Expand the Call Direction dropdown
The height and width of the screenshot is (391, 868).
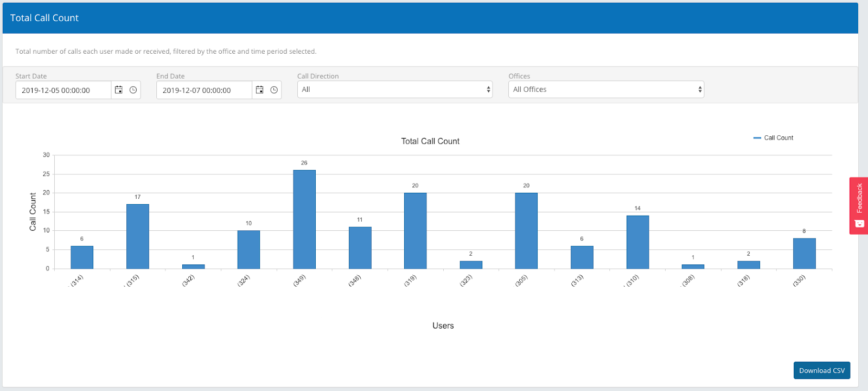(x=395, y=90)
